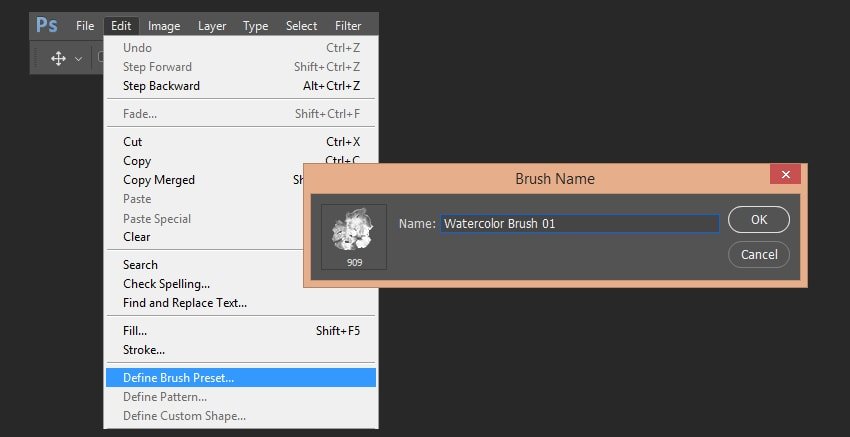This screenshot has height=437, width=850.
Task: Select the Move tool icon
Action: pyautogui.click(x=58, y=59)
